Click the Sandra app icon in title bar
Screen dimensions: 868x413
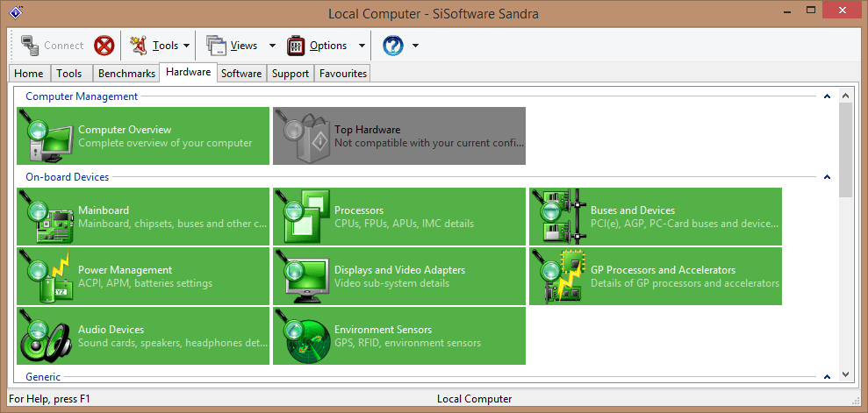17,11
